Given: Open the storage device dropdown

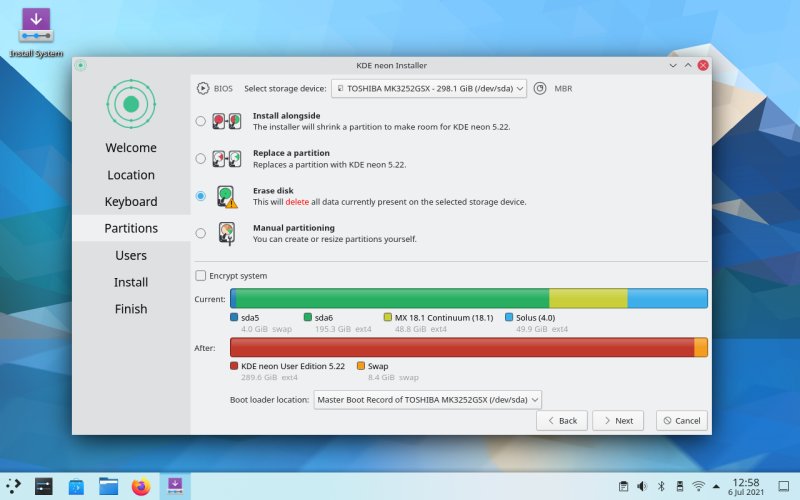Looking at the screenshot, I should coord(430,88).
